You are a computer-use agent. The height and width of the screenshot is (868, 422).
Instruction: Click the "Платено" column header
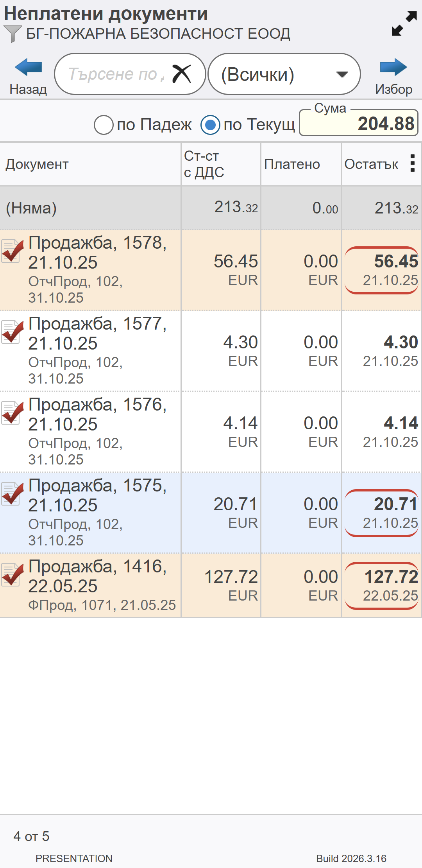pyautogui.click(x=292, y=164)
